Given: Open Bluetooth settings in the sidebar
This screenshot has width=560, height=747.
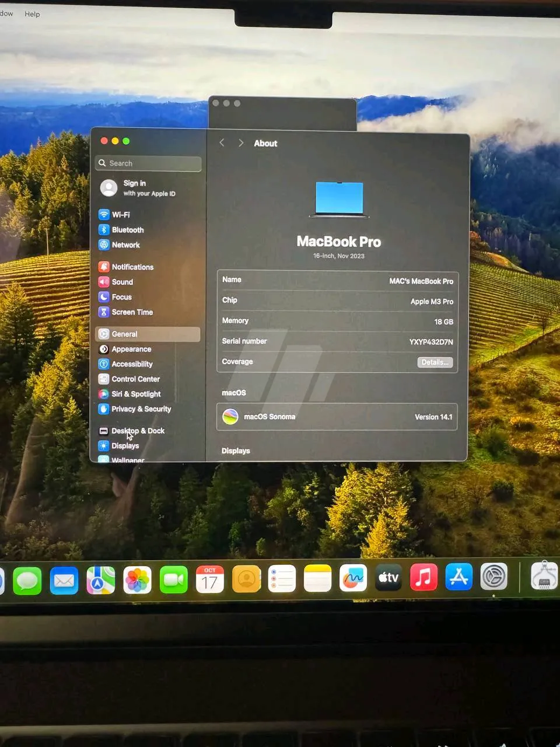Looking at the screenshot, I should point(121,230).
